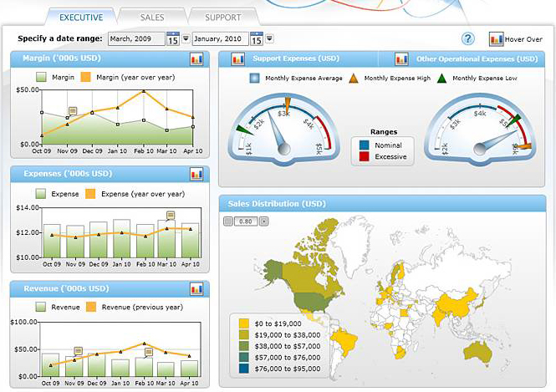The height and width of the screenshot is (392, 556).
Task: Open help via the question mark icon
Action: 468,38
